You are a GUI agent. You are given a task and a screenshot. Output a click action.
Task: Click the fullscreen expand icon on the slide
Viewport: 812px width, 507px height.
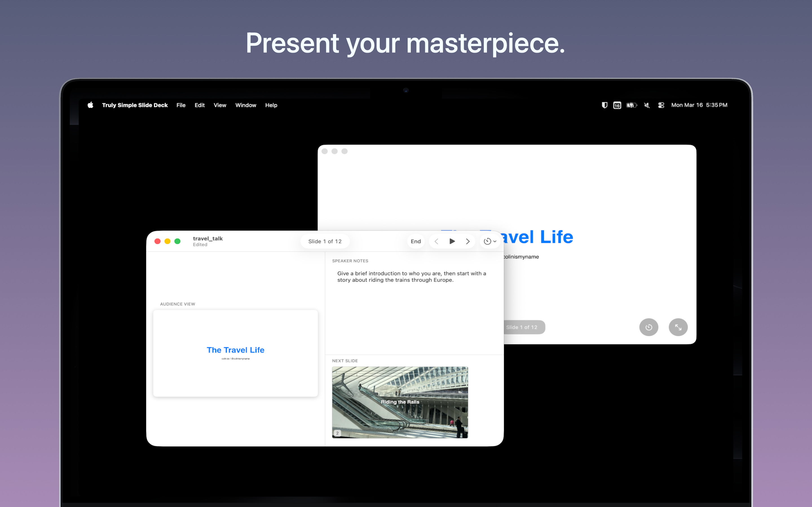click(x=678, y=327)
